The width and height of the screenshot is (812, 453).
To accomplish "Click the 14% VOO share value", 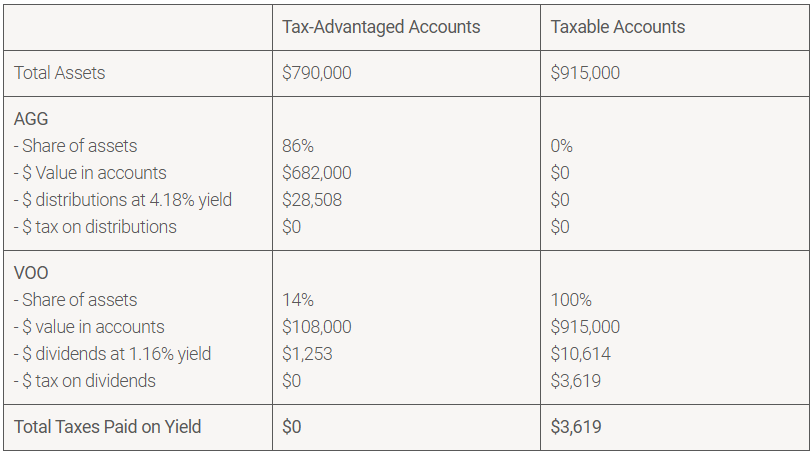I will click(x=298, y=300).
